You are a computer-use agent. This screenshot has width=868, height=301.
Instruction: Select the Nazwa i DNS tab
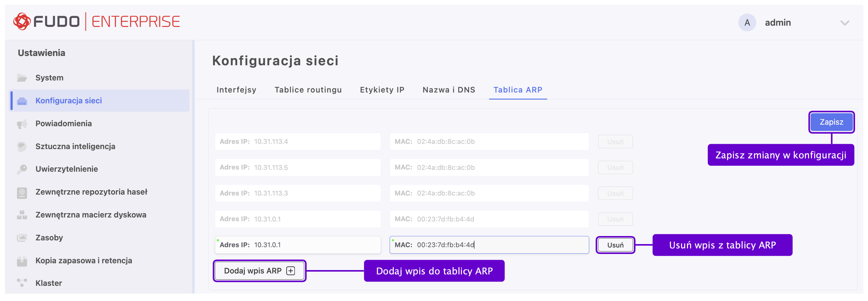449,90
